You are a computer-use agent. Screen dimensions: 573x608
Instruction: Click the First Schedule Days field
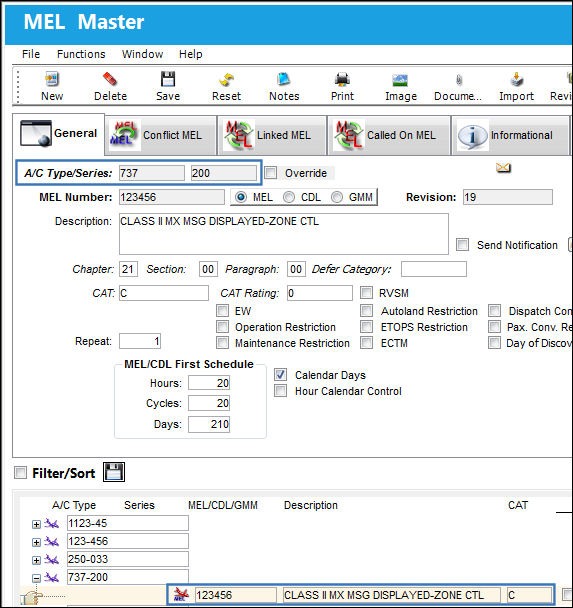[209, 424]
